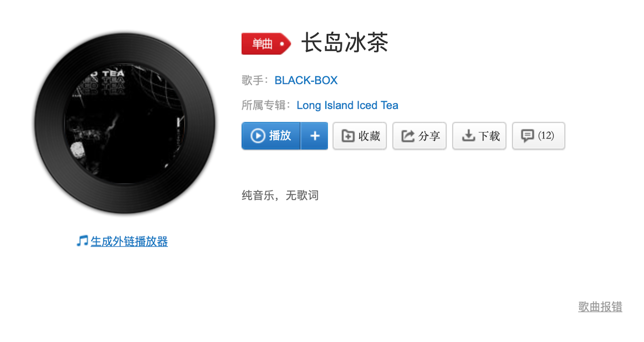
Task: Click the folder-plus icon for 收藏
Action: (x=348, y=136)
